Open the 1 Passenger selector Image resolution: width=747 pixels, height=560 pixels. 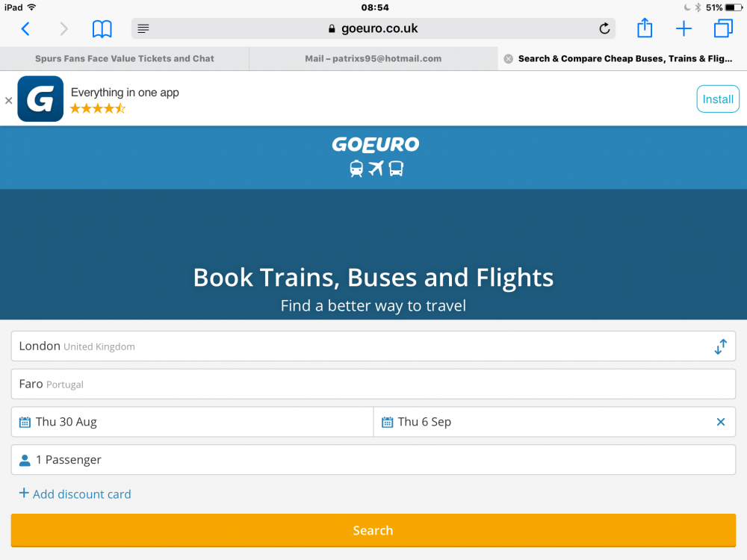373,459
